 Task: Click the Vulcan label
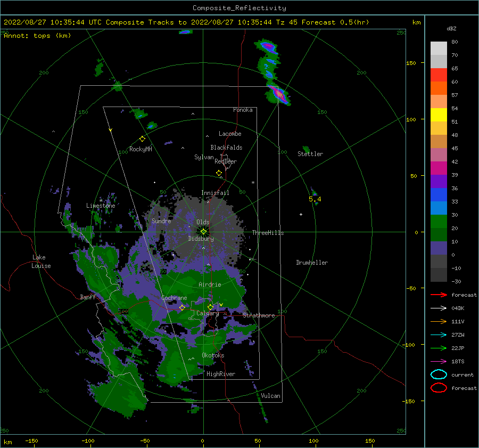pyautogui.click(x=271, y=396)
